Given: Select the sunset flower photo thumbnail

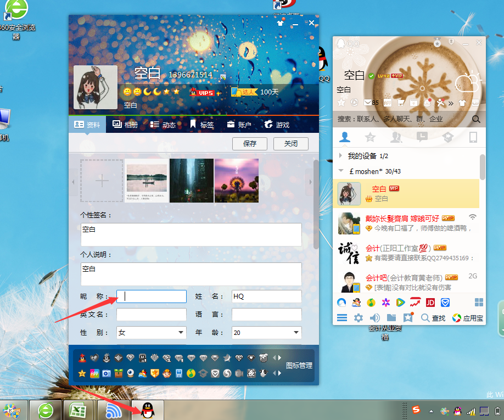Looking at the screenshot, I should click(236, 181).
